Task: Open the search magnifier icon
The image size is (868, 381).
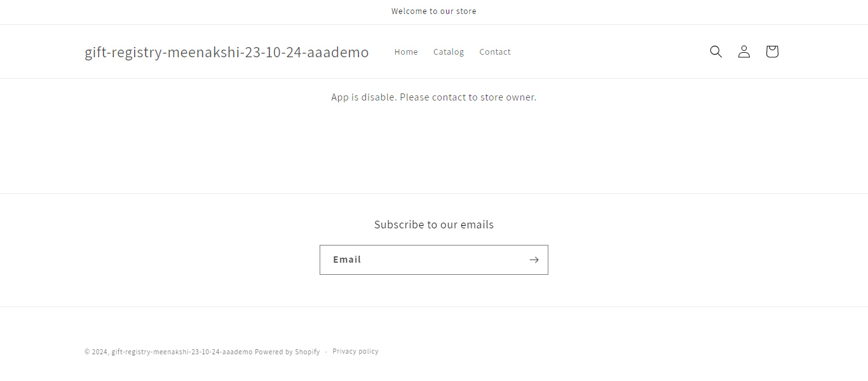Action: tap(715, 52)
